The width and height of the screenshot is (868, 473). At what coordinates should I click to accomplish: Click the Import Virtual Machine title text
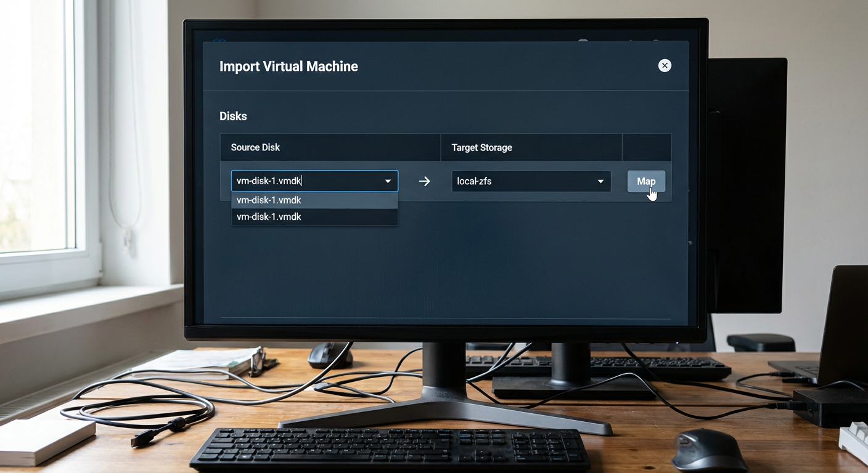pyautogui.click(x=289, y=67)
